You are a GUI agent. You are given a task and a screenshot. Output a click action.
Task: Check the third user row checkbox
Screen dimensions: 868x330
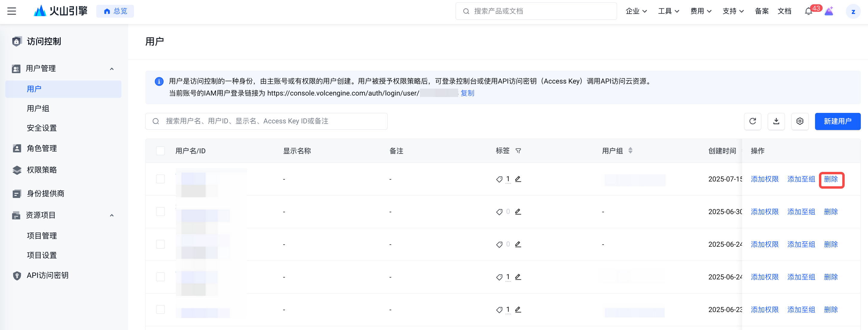(x=160, y=244)
